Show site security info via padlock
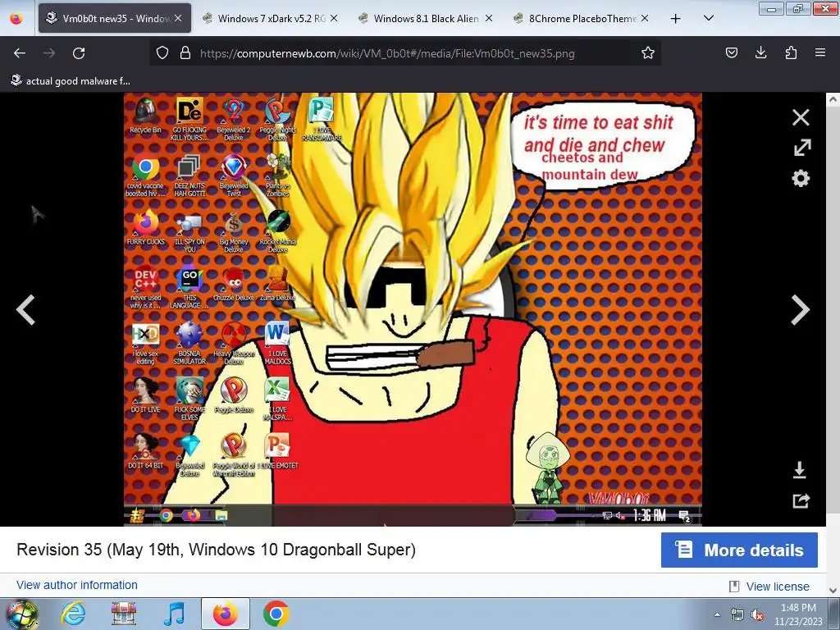This screenshot has width=840, height=630. [x=185, y=53]
